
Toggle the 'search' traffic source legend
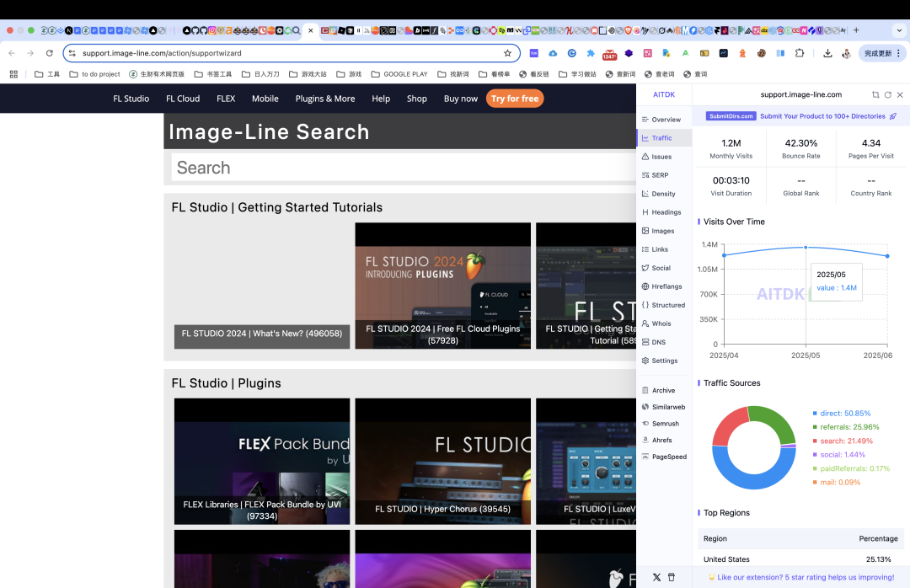pyautogui.click(x=843, y=441)
